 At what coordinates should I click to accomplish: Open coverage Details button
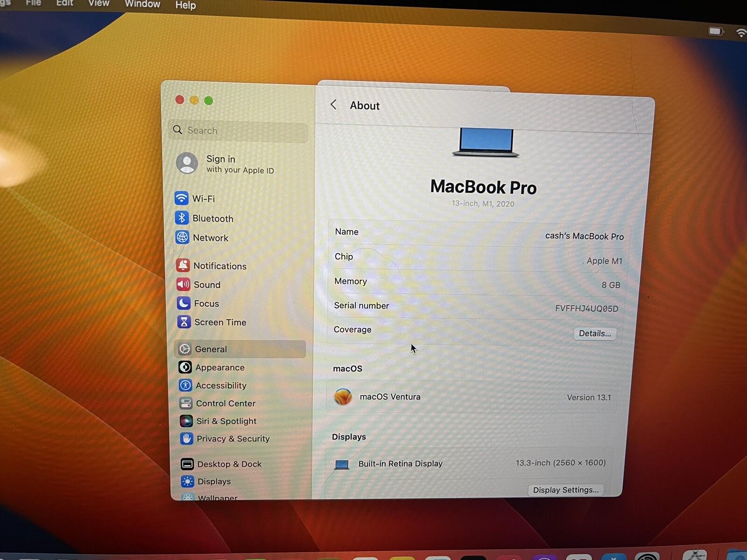pos(595,333)
